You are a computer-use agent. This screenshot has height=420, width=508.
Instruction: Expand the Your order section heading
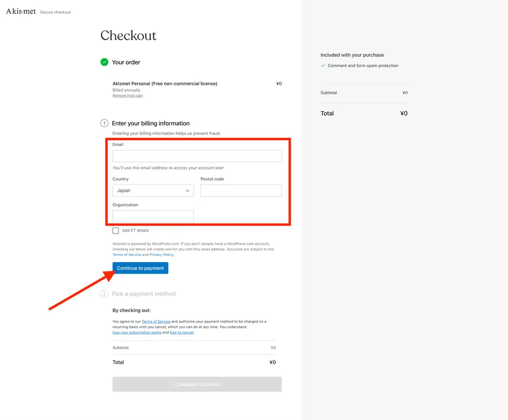[x=126, y=62]
